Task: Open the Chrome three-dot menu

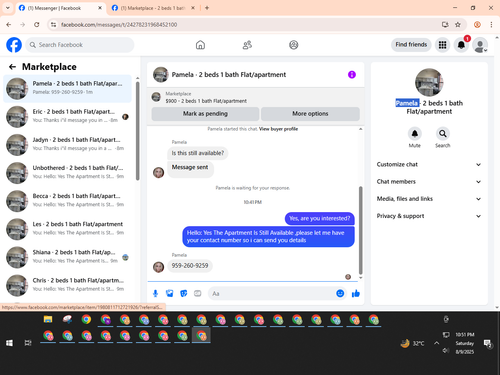Action: click(x=491, y=25)
